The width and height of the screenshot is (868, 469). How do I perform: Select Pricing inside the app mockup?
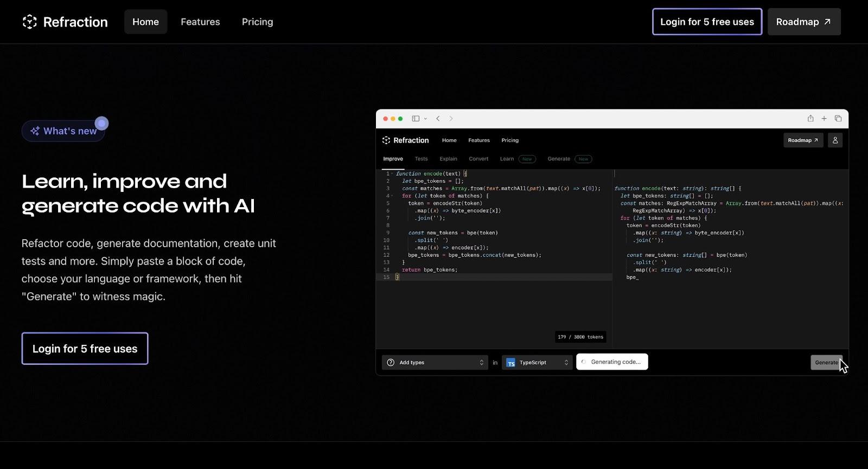point(510,140)
